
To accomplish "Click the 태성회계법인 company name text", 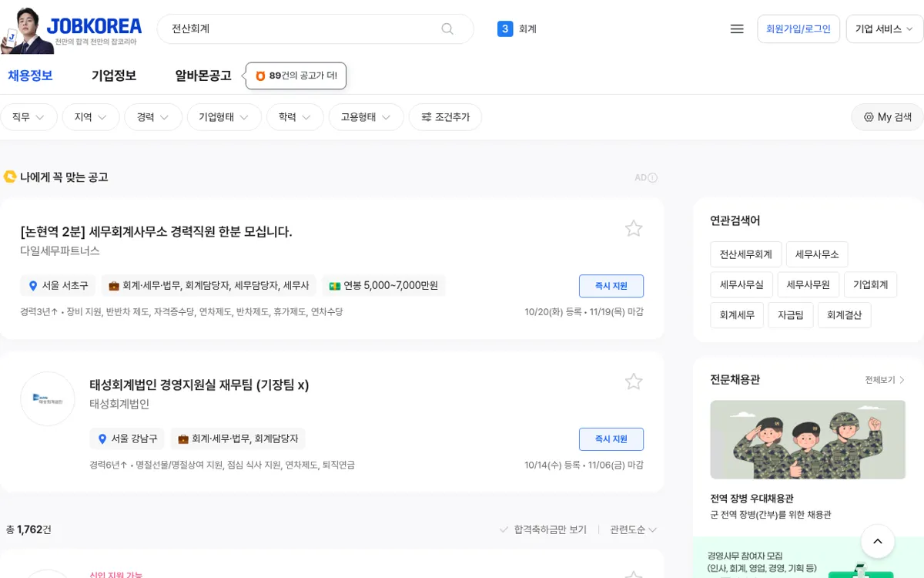I will tap(119, 404).
